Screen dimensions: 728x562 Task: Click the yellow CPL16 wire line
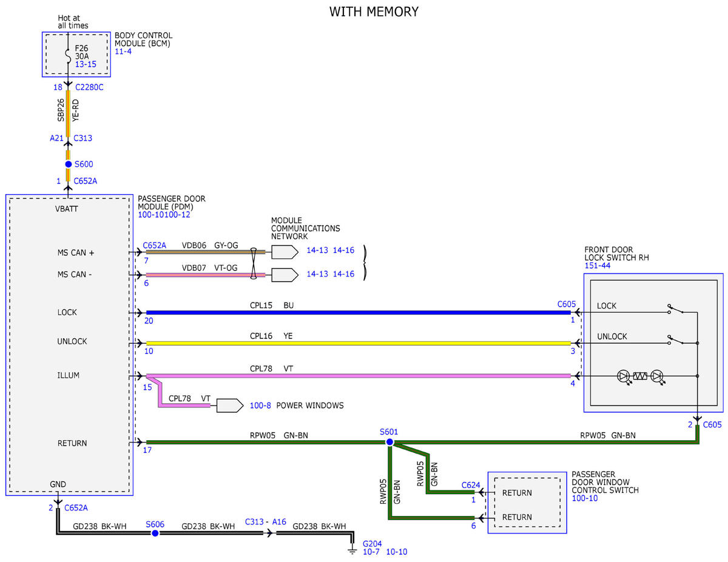click(x=358, y=343)
